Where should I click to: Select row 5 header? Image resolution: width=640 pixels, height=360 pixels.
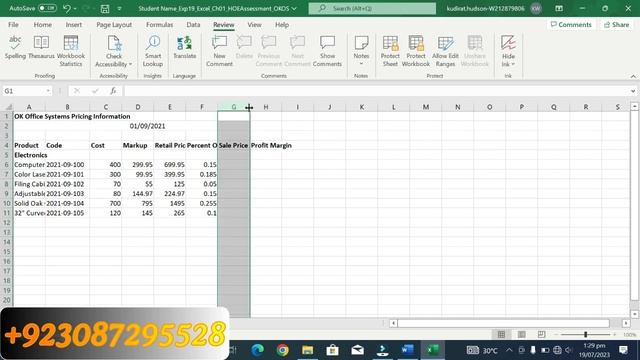(x=6, y=155)
